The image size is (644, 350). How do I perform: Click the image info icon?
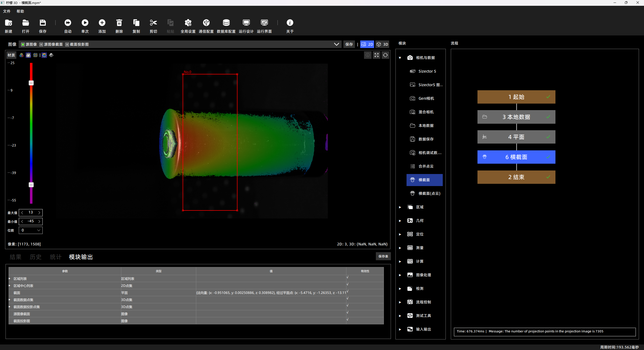(368, 55)
